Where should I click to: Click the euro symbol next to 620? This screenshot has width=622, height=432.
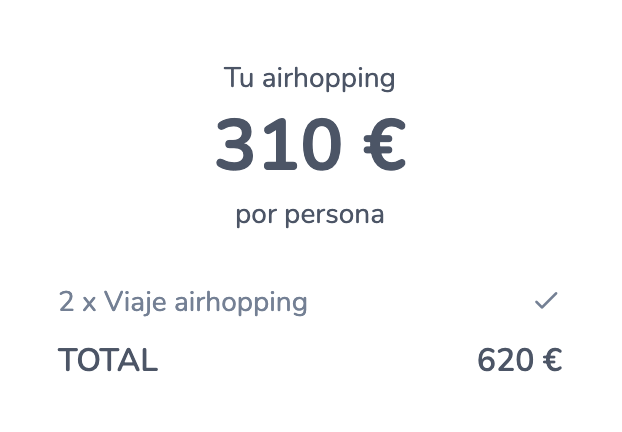coord(552,360)
